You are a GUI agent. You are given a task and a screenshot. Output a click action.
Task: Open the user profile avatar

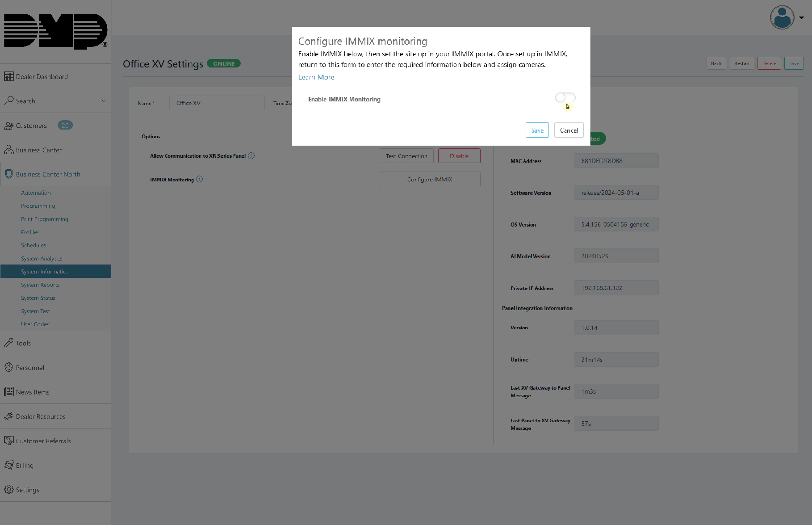tap(782, 17)
